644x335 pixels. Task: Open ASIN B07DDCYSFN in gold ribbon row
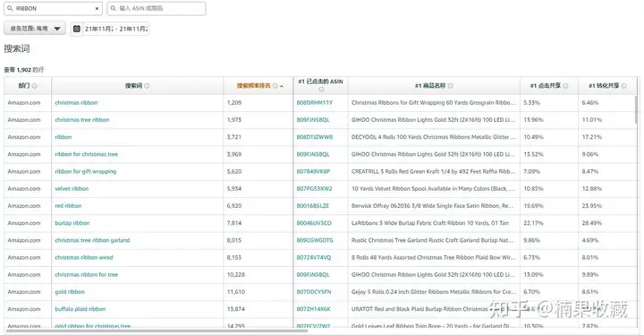(x=314, y=292)
